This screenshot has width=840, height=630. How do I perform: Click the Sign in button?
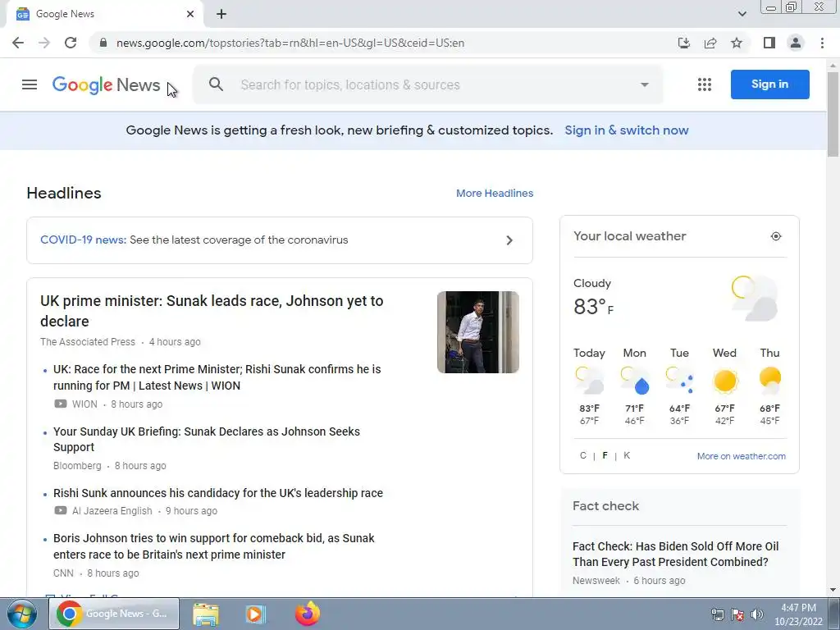pyautogui.click(x=769, y=84)
